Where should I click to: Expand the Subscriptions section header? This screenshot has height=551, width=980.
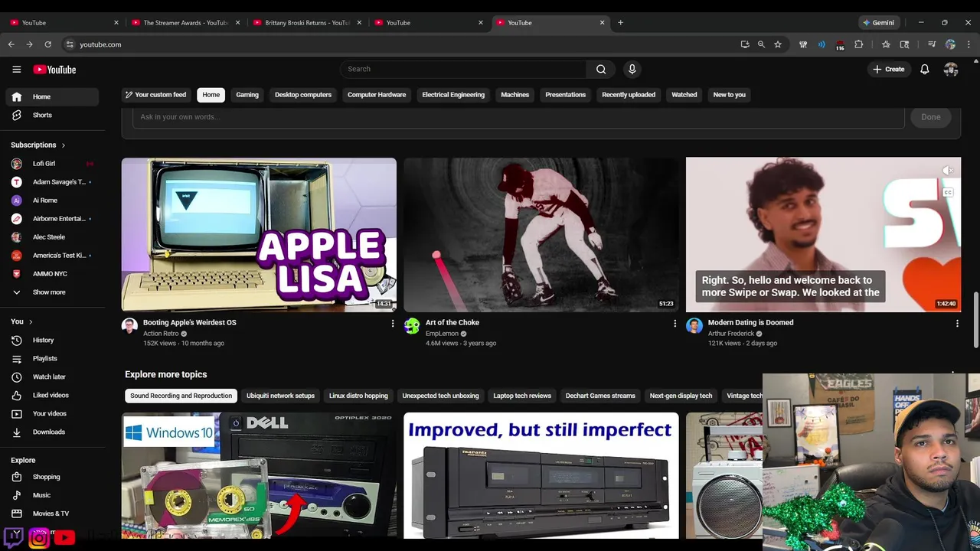tap(38, 145)
